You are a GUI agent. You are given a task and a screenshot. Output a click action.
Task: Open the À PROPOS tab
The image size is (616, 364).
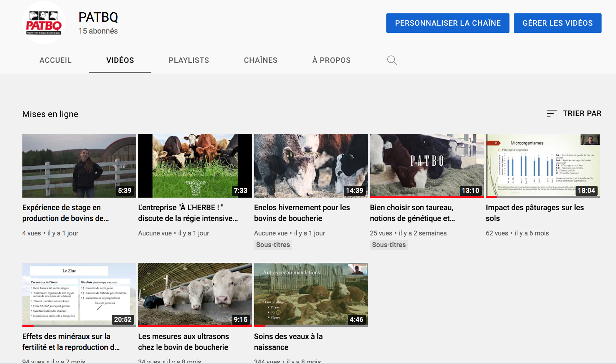[331, 60]
